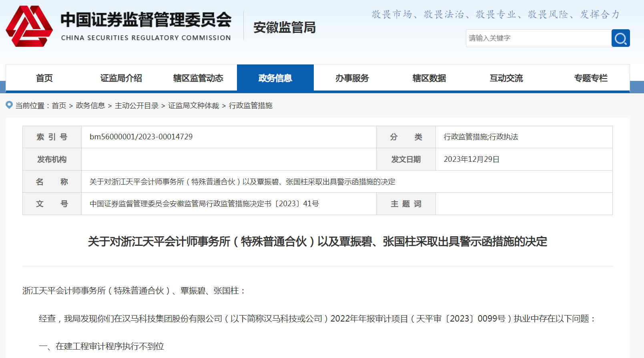The width and height of the screenshot is (644, 358).
Task: Click index number bm56000001/2023-00014729
Action: tap(141, 137)
